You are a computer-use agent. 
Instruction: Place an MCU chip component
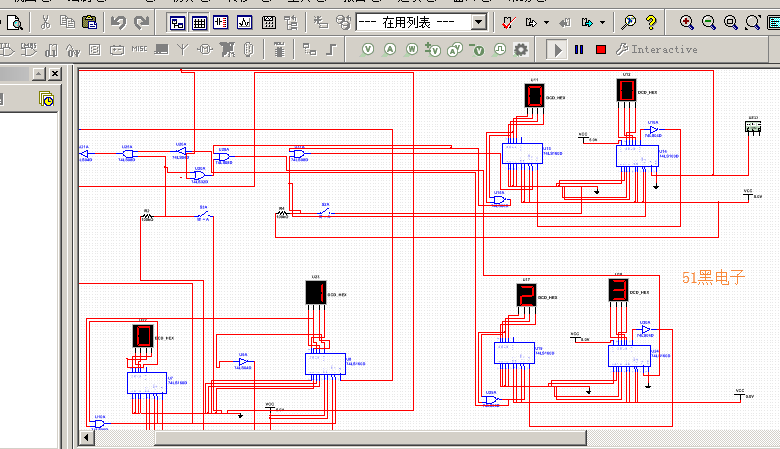pos(279,50)
